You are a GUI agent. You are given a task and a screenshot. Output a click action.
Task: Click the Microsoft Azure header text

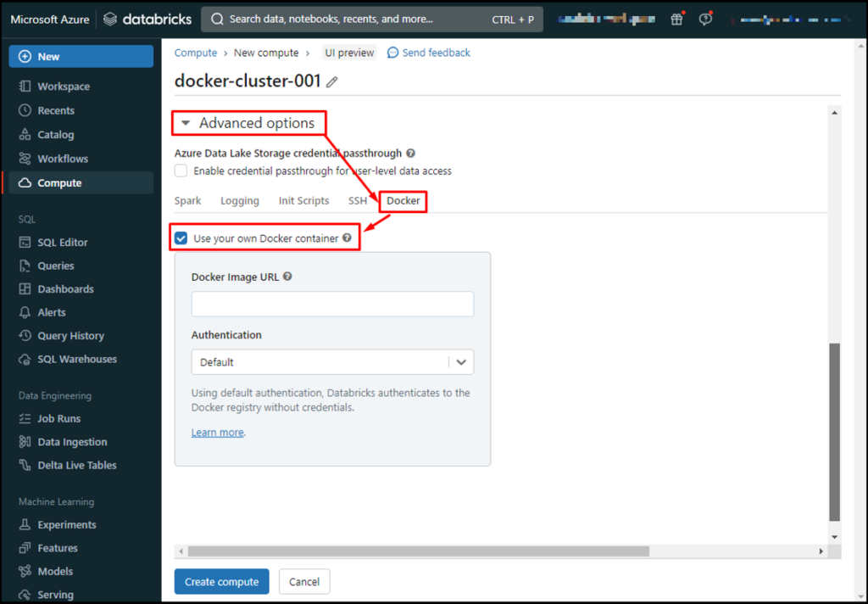[x=50, y=20]
